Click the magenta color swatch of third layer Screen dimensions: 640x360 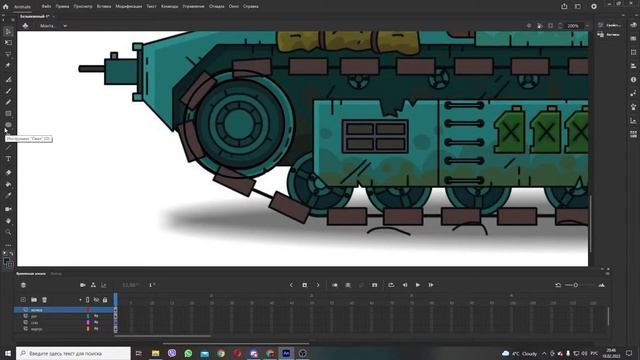click(x=88, y=322)
